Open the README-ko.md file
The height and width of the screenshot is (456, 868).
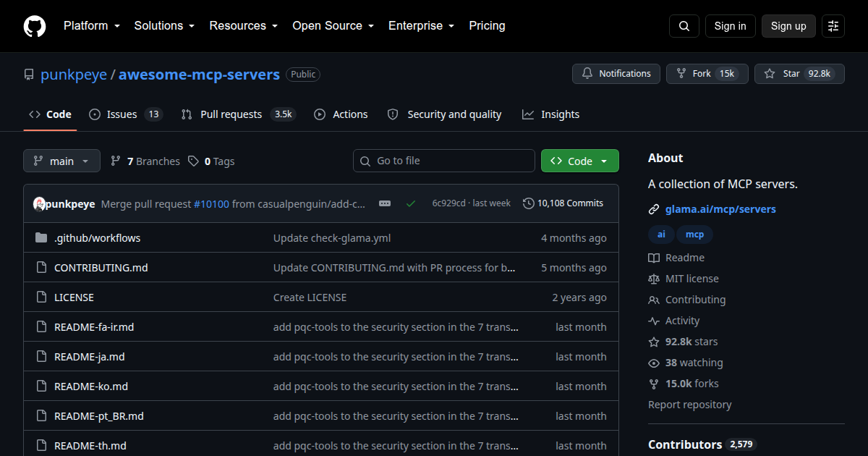[x=91, y=387]
